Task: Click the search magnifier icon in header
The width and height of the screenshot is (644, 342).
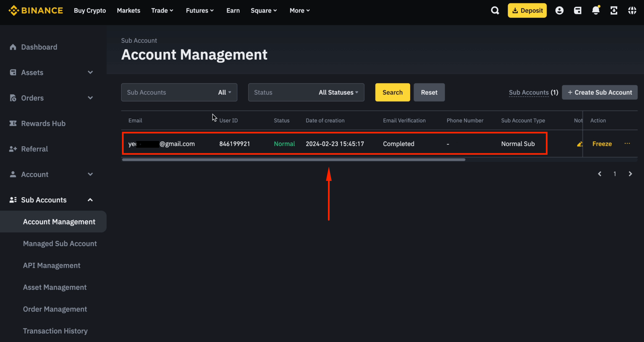Action: tap(495, 11)
